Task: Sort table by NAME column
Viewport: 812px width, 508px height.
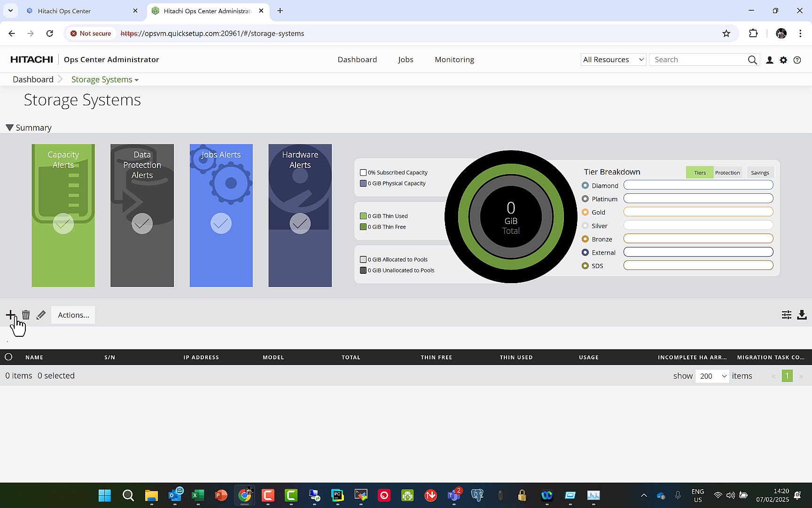Action: pos(34,357)
